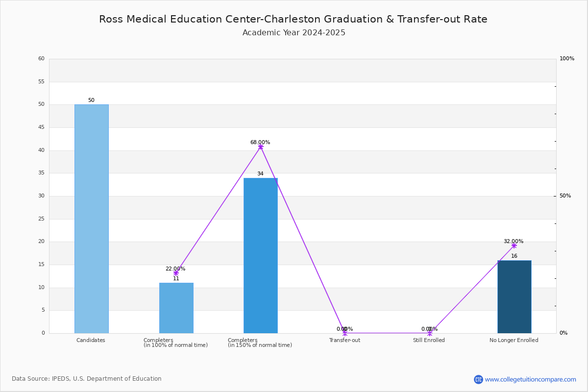Click the No Longer Enrolled label
Screen dimensions: 588x392
[x=514, y=340]
